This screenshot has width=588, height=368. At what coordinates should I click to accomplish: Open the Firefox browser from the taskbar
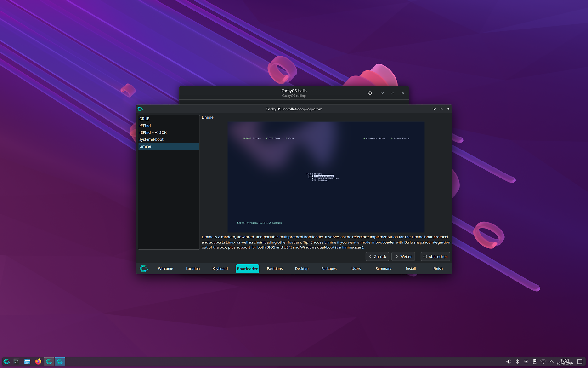[38, 362]
